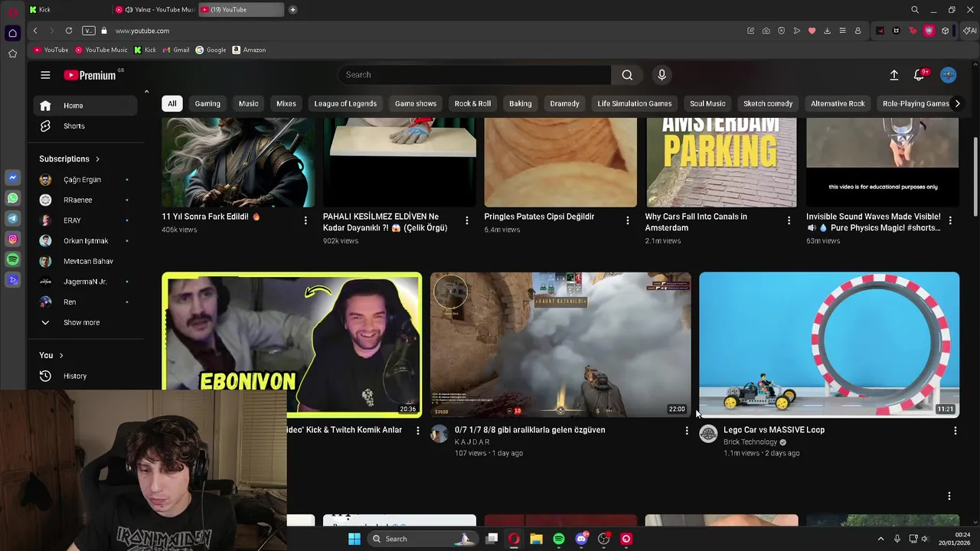Open the Amazon bookmark
The width and height of the screenshot is (980, 551).
(249, 50)
